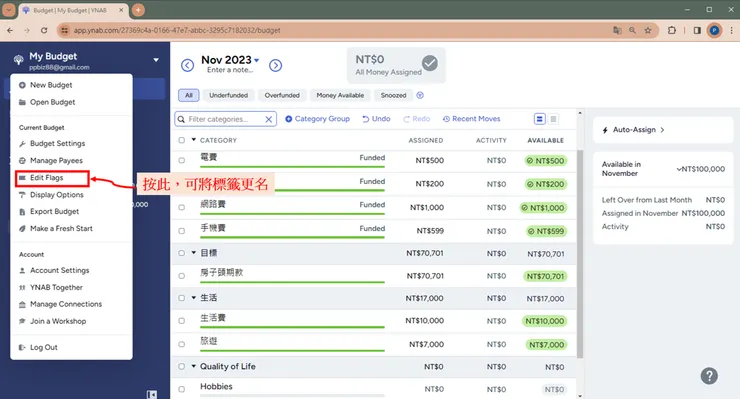Screen dimensions: 740x399
Task: Open zoom magnifier icon in address bar
Action: (x=632, y=30)
